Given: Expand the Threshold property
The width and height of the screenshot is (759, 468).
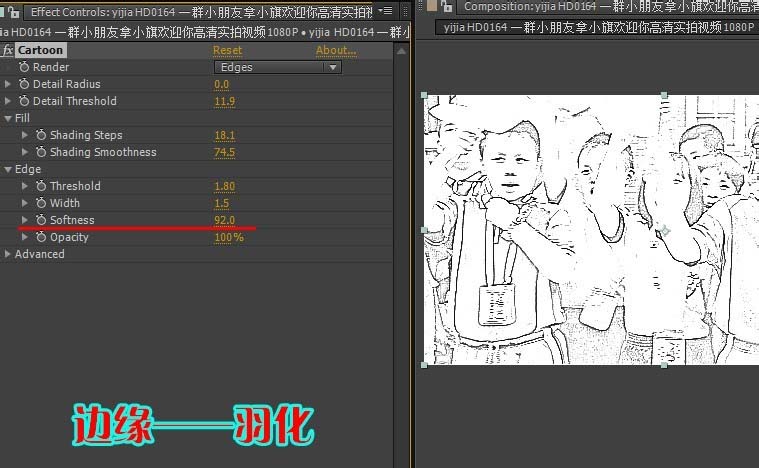Looking at the screenshot, I should tap(25, 185).
